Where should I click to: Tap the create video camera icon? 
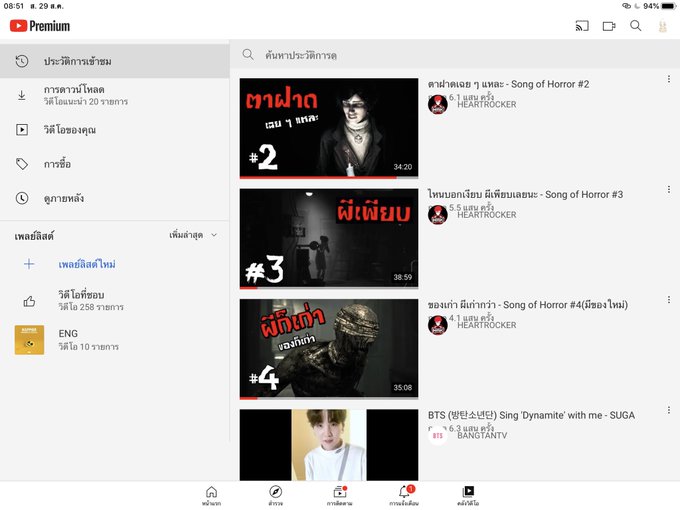coord(609,26)
